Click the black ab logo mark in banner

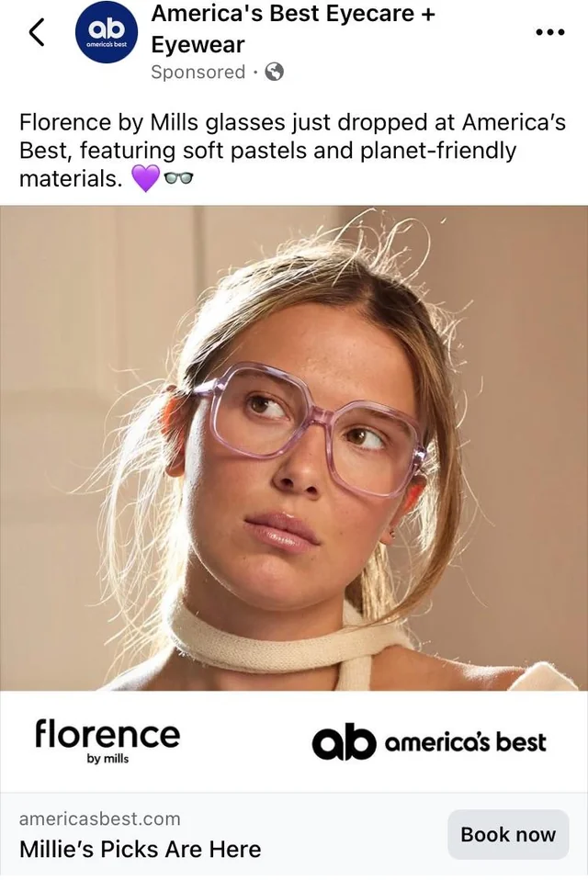(x=344, y=741)
